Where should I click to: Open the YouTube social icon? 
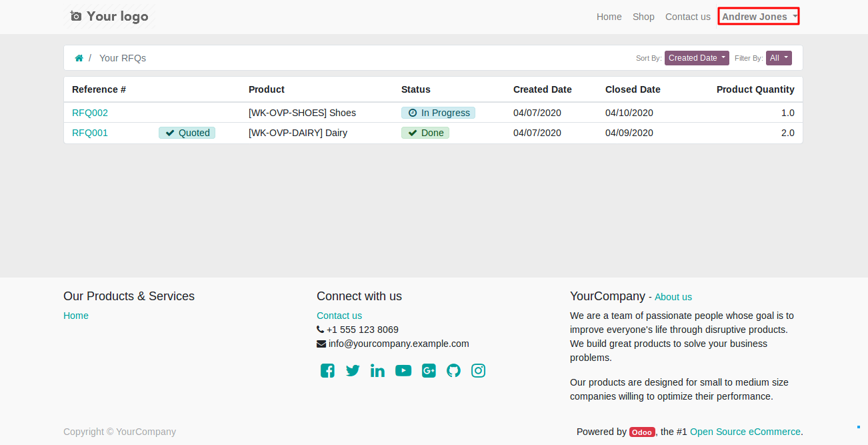(x=403, y=371)
